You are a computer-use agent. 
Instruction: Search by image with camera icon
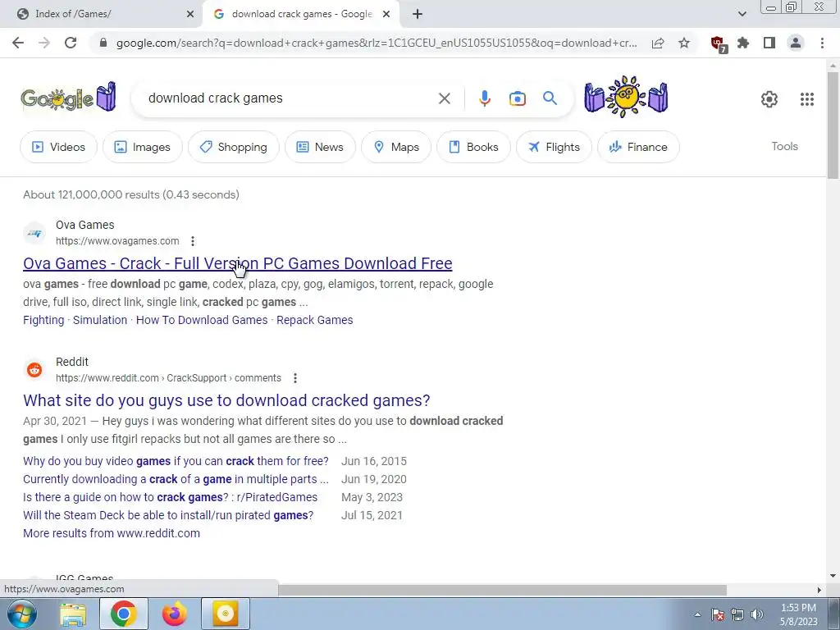517,98
